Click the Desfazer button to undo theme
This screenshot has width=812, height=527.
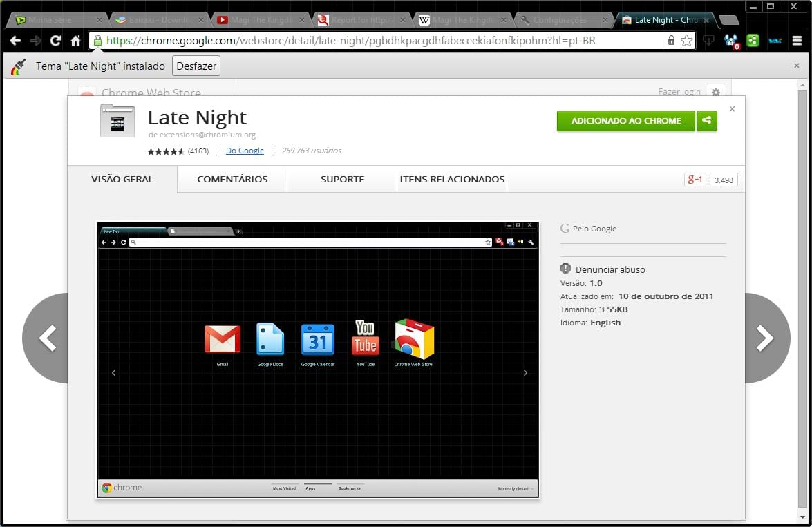pyautogui.click(x=196, y=66)
